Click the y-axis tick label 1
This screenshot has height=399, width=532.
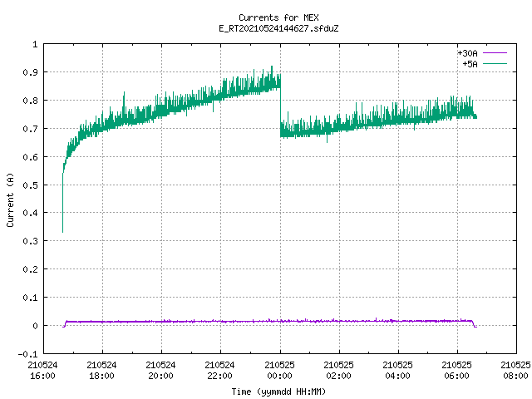tap(35, 44)
